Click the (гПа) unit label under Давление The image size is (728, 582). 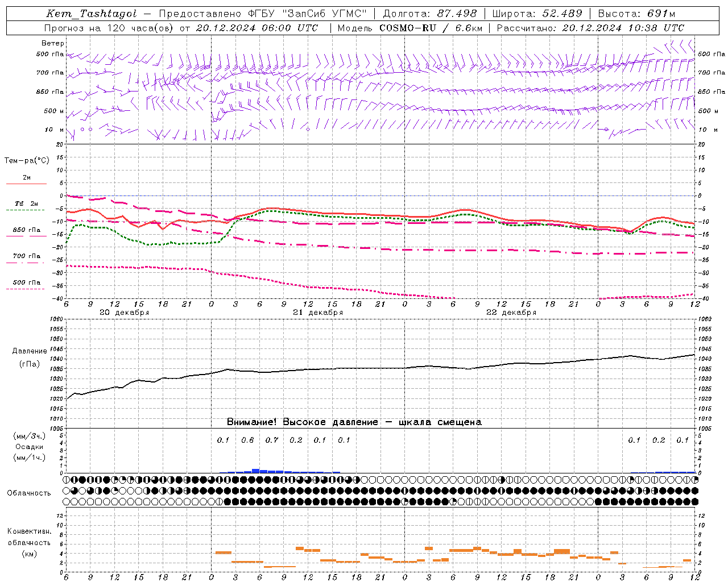30,364
